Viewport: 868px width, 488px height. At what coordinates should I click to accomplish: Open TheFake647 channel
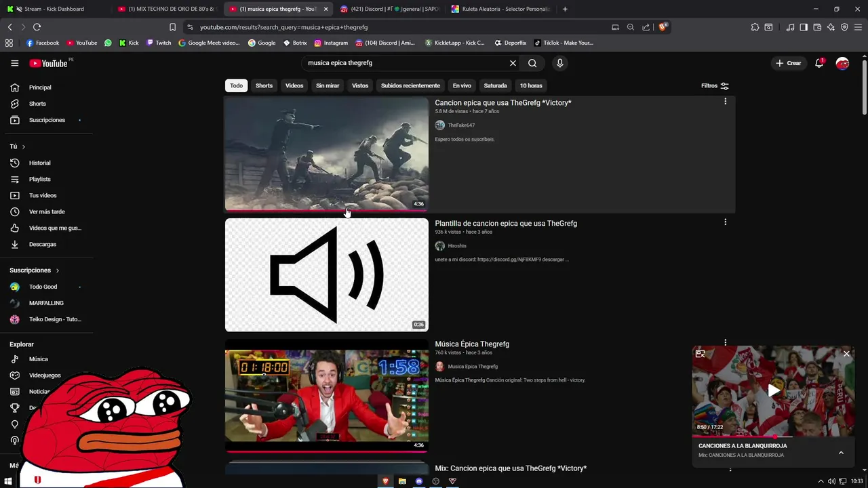click(461, 125)
